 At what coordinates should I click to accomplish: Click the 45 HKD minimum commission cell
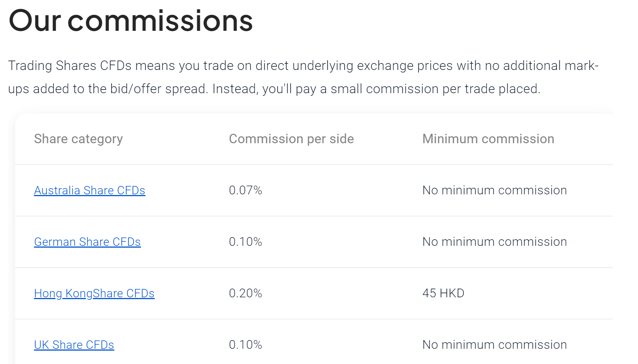443,293
